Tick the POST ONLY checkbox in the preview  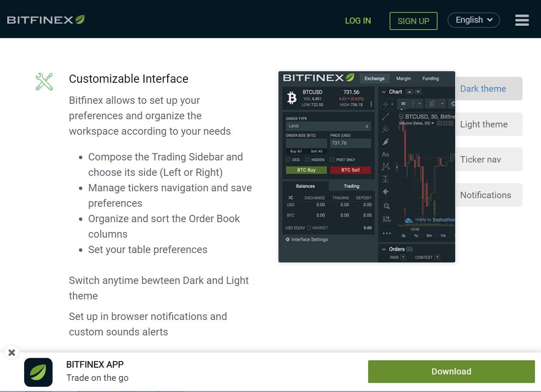point(332,160)
